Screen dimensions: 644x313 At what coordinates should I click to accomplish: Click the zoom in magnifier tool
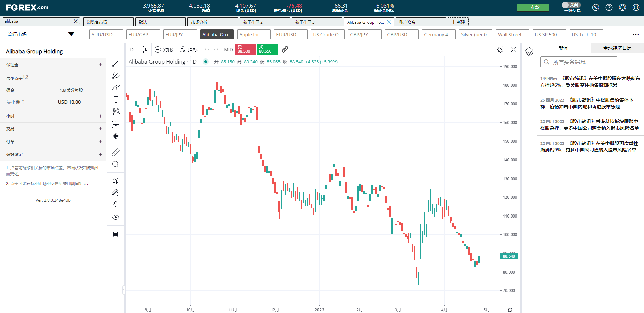point(116,164)
